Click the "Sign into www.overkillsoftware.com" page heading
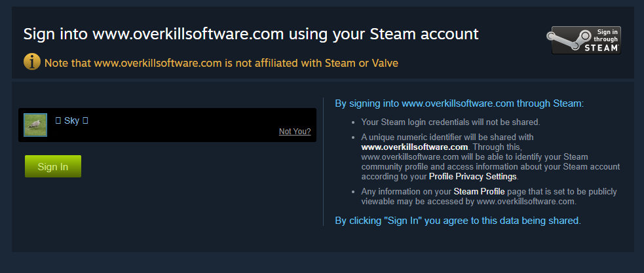 251,34
